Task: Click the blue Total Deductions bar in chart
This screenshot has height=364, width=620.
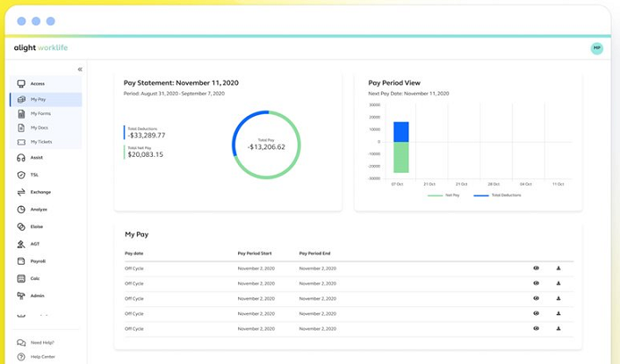Action: coord(401,132)
